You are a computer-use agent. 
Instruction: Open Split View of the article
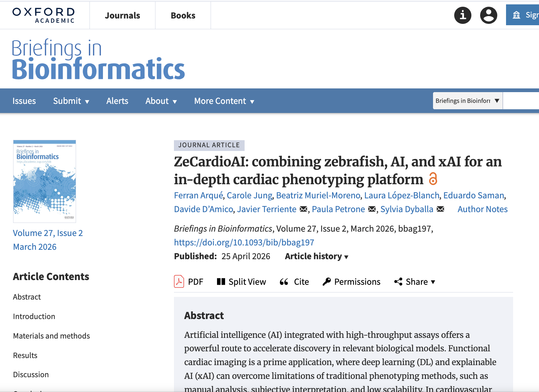241,282
